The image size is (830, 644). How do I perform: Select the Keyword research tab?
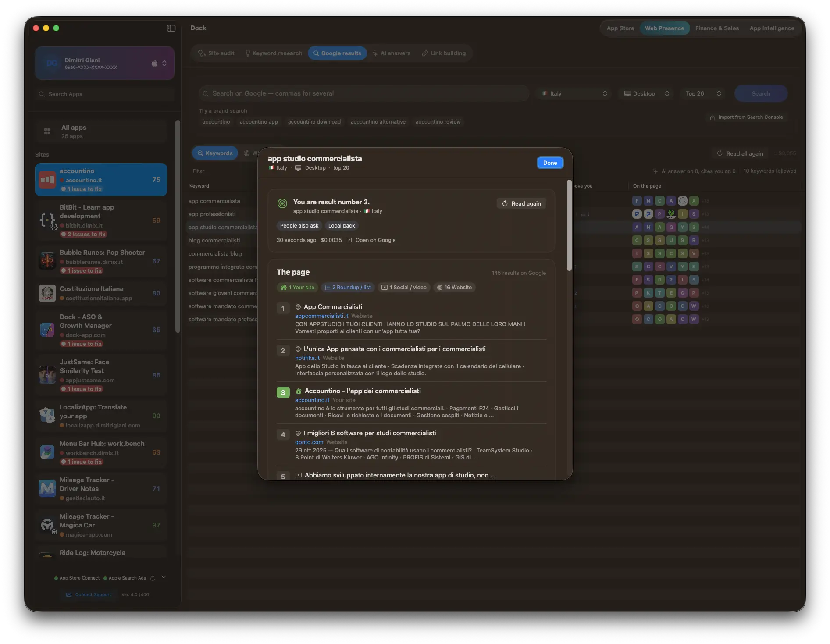tap(274, 53)
